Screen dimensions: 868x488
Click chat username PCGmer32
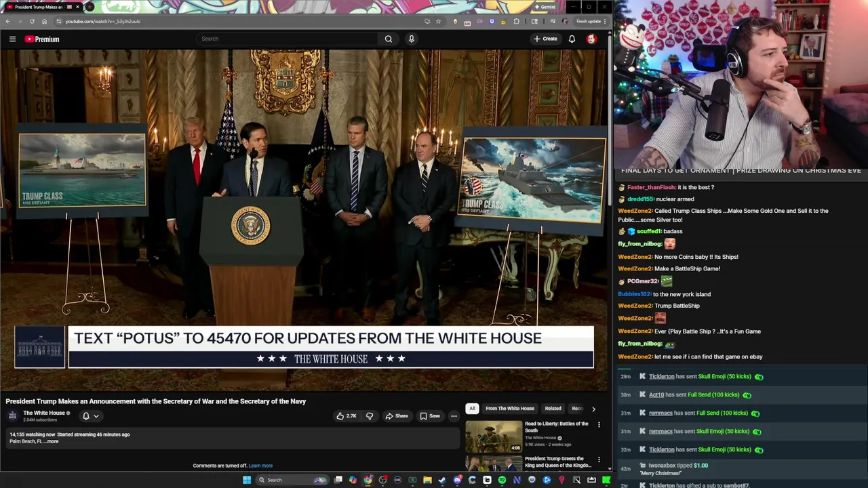642,281
